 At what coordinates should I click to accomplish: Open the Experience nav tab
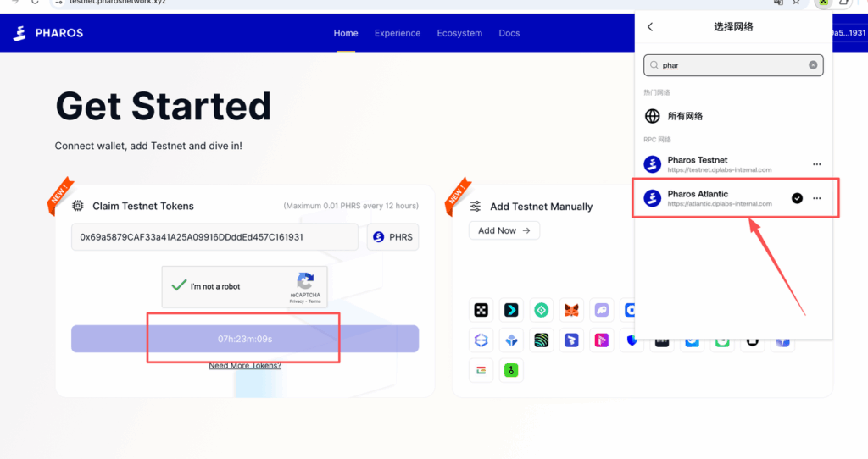pos(398,33)
